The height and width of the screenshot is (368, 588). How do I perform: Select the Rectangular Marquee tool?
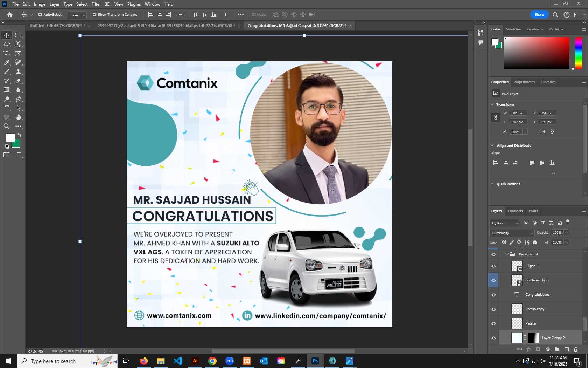pyautogui.click(x=18, y=35)
